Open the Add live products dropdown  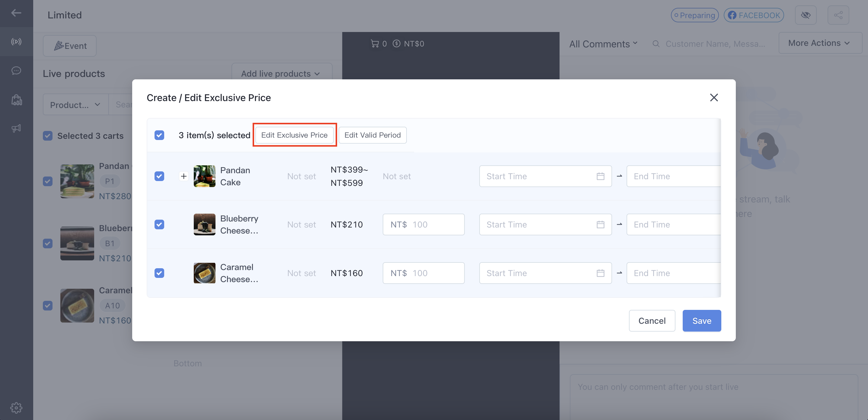pos(281,73)
